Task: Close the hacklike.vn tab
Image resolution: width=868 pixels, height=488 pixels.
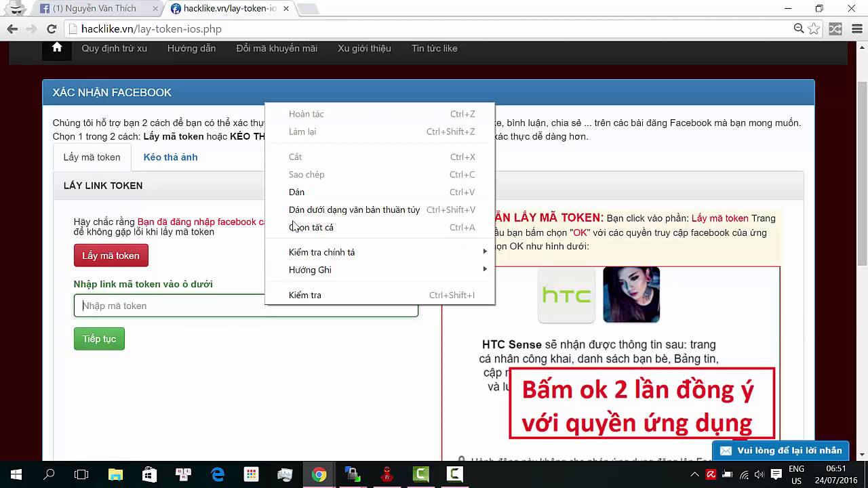Action: pos(285,9)
